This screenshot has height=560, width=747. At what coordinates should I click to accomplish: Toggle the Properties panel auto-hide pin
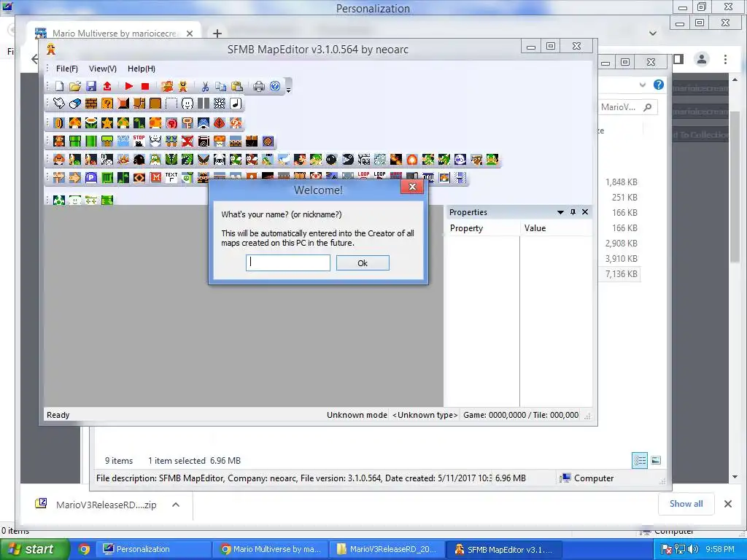[x=573, y=212]
